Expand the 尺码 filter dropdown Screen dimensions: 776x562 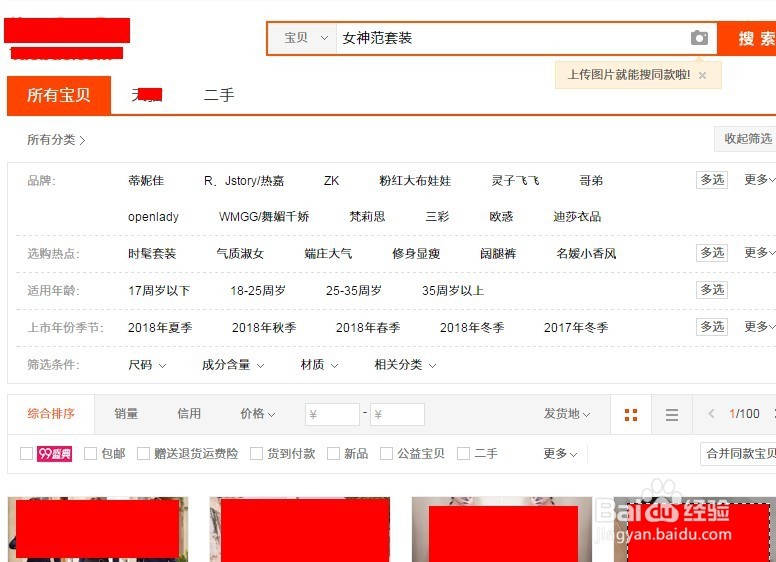147,365
